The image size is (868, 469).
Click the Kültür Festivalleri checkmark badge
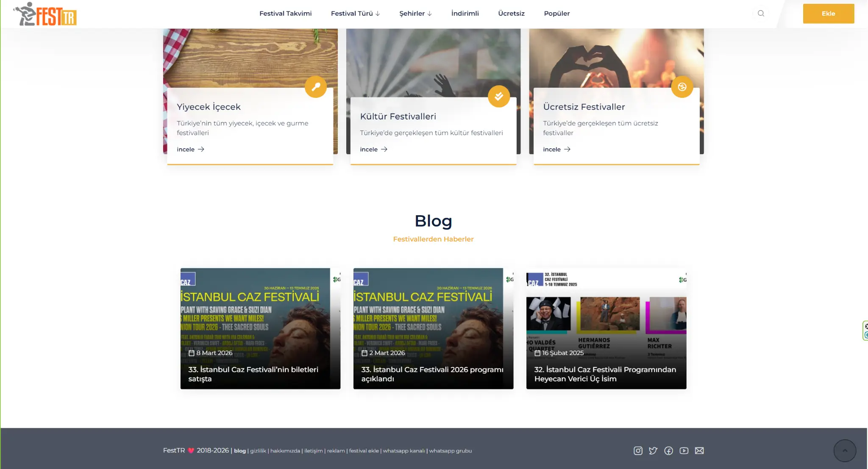pos(499,96)
